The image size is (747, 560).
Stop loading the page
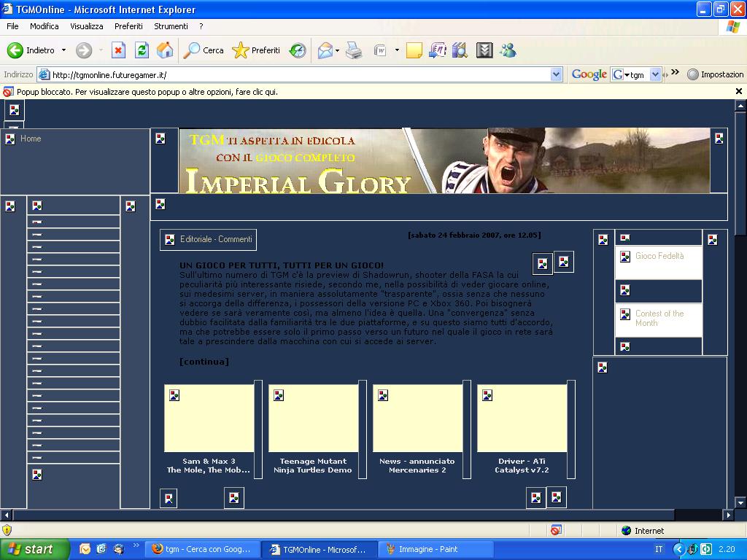[x=118, y=50]
